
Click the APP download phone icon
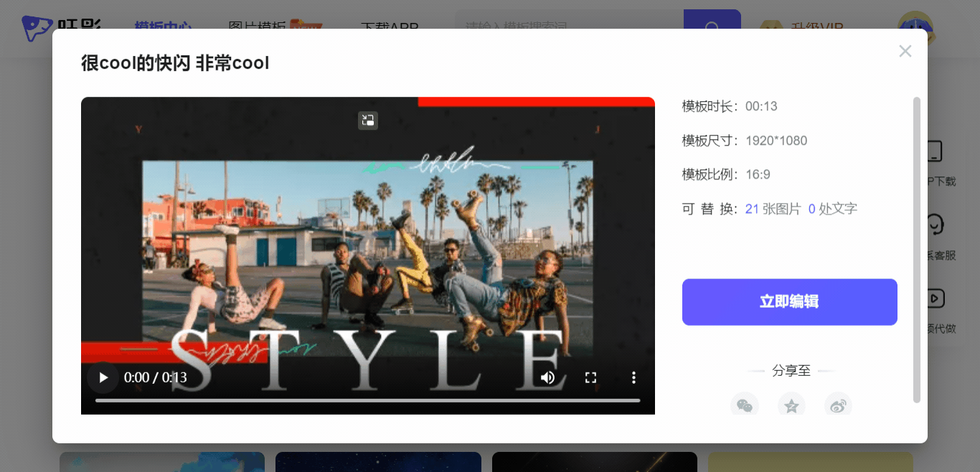pyautogui.click(x=935, y=151)
